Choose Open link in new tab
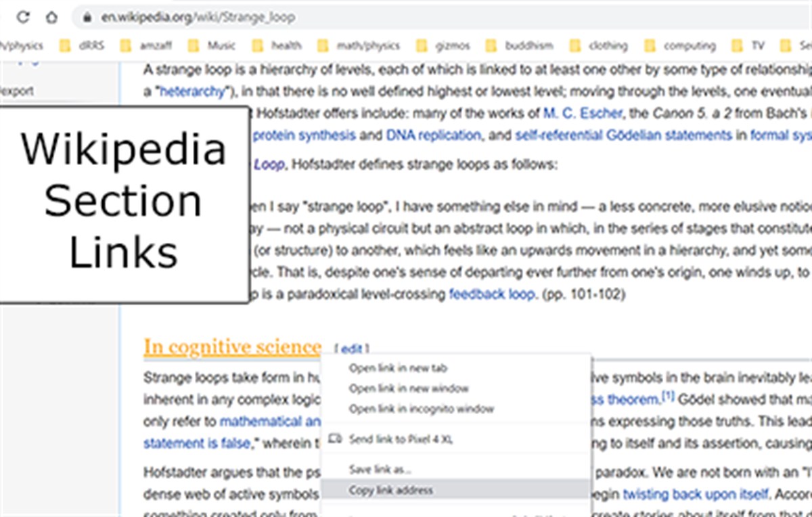The width and height of the screenshot is (812, 517). 398,368
